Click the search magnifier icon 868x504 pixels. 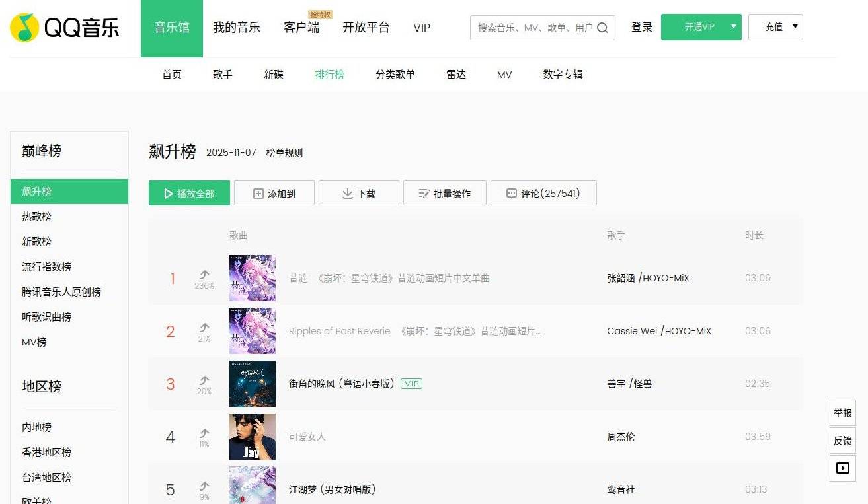pos(602,28)
